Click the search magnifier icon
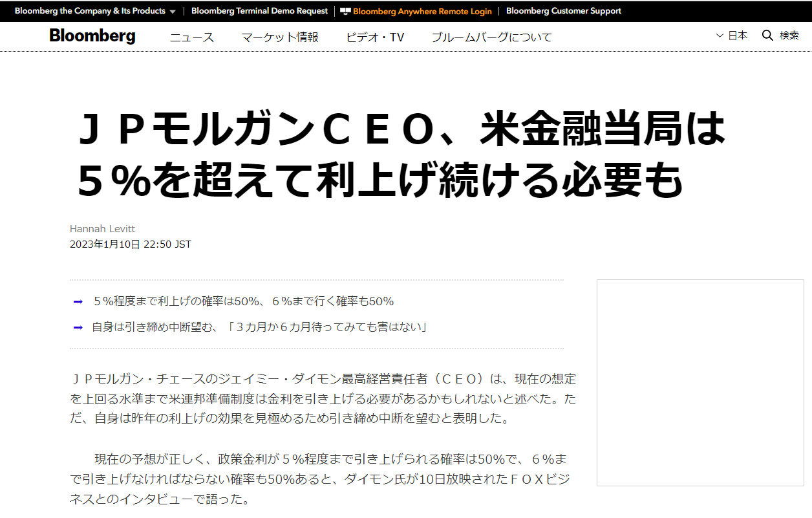 [767, 36]
